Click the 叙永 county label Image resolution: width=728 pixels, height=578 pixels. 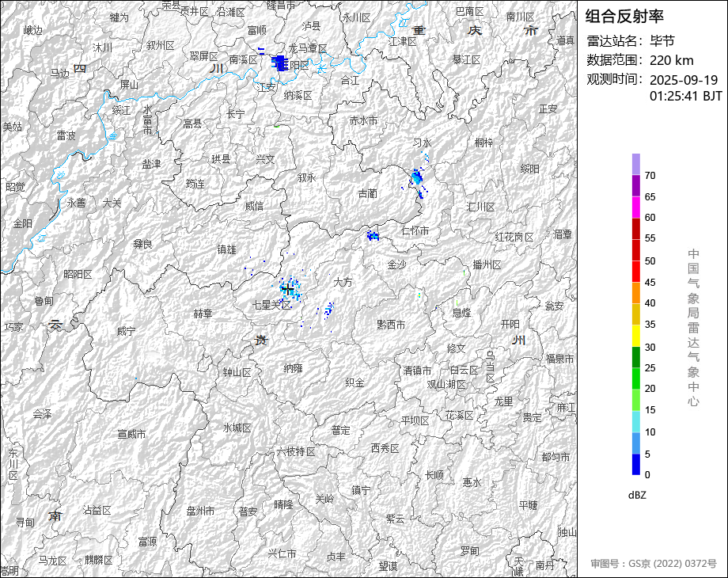point(307,177)
